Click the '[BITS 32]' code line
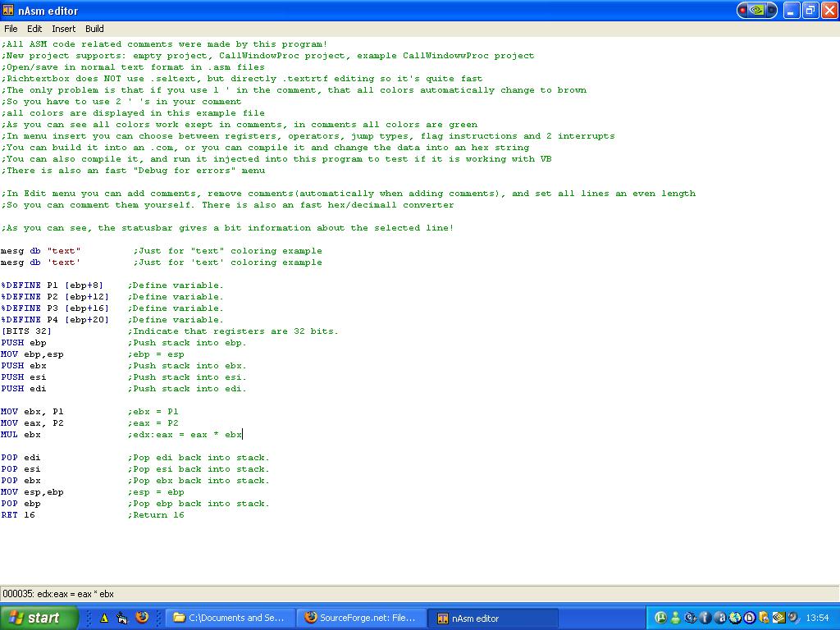 (26, 331)
